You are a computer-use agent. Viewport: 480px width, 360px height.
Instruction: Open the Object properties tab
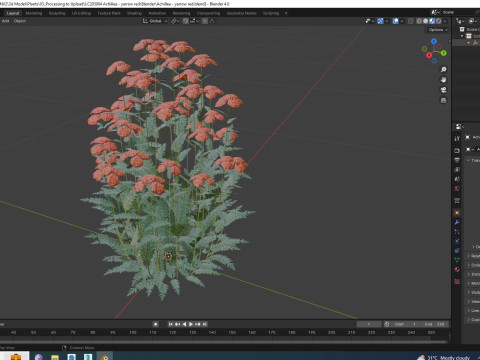coord(457,213)
